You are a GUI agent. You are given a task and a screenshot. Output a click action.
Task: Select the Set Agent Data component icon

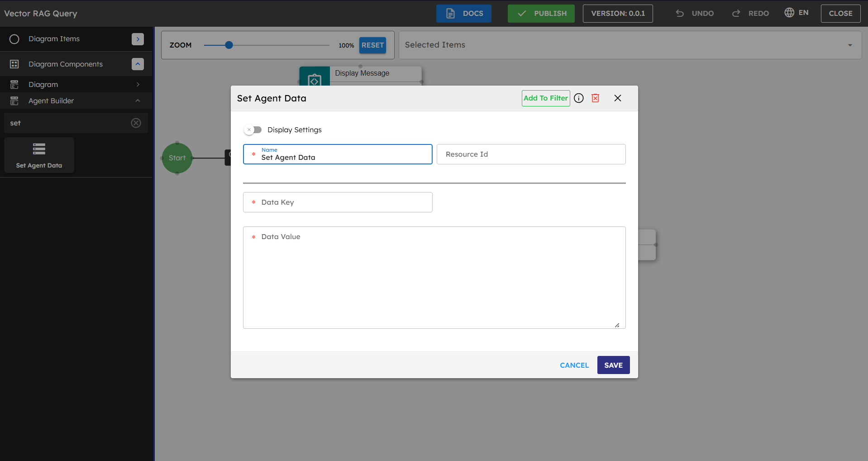tap(39, 149)
